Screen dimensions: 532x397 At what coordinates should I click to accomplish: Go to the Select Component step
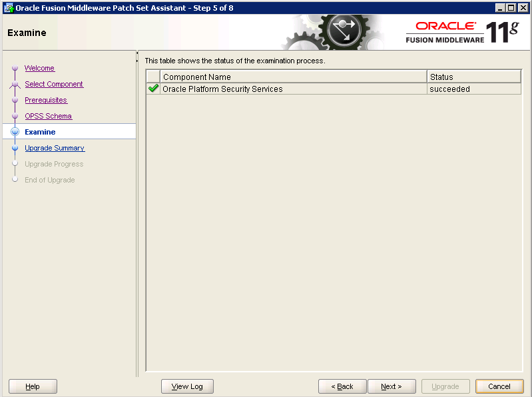tap(54, 84)
